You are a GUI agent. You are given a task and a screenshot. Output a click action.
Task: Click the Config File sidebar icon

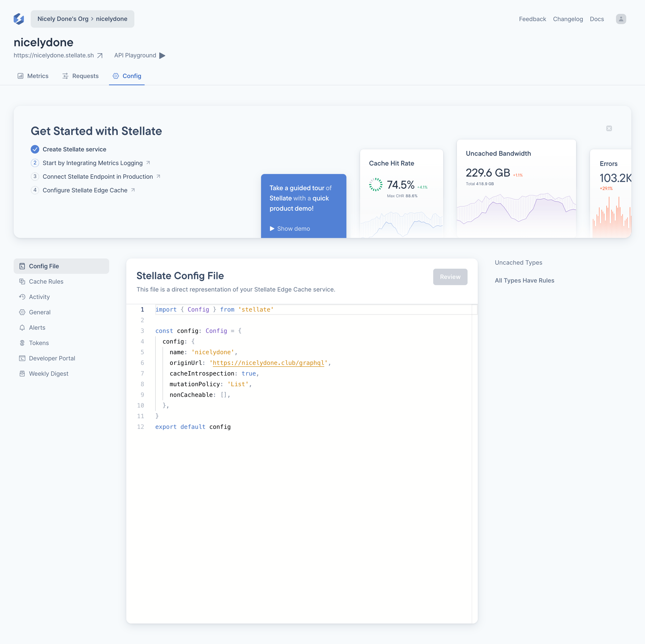(22, 266)
